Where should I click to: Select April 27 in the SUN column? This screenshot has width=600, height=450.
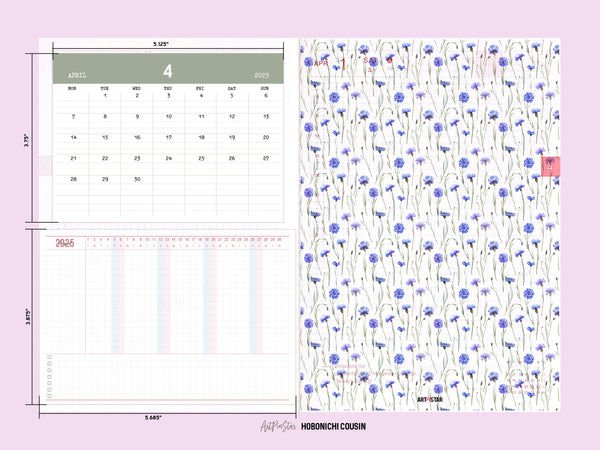266,157
